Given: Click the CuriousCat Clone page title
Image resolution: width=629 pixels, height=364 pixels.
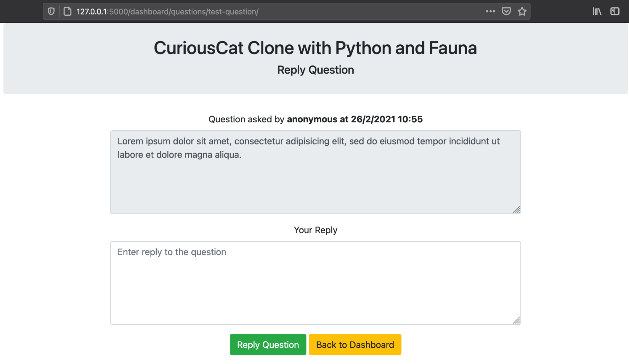Looking at the screenshot, I should 315,48.
